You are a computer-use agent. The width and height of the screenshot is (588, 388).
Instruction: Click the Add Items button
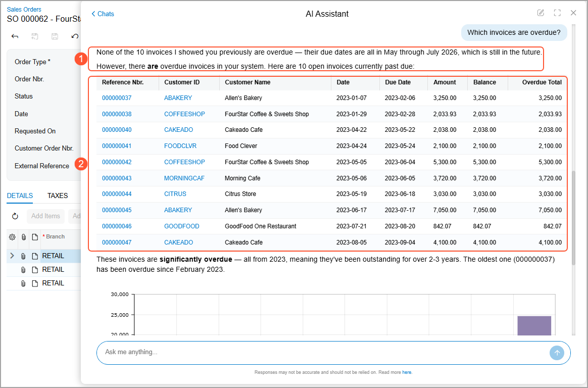pyautogui.click(x=46, y=216)
